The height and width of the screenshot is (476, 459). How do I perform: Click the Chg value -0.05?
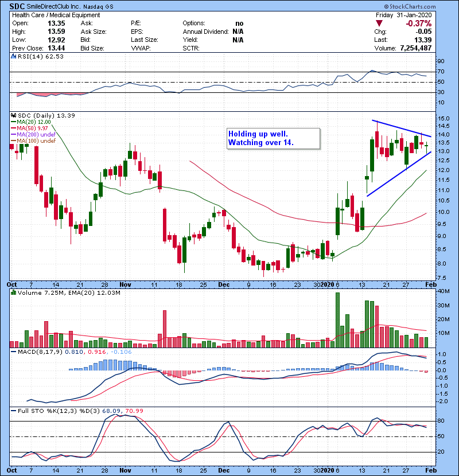pyautogui.click(x=423, y=32)
